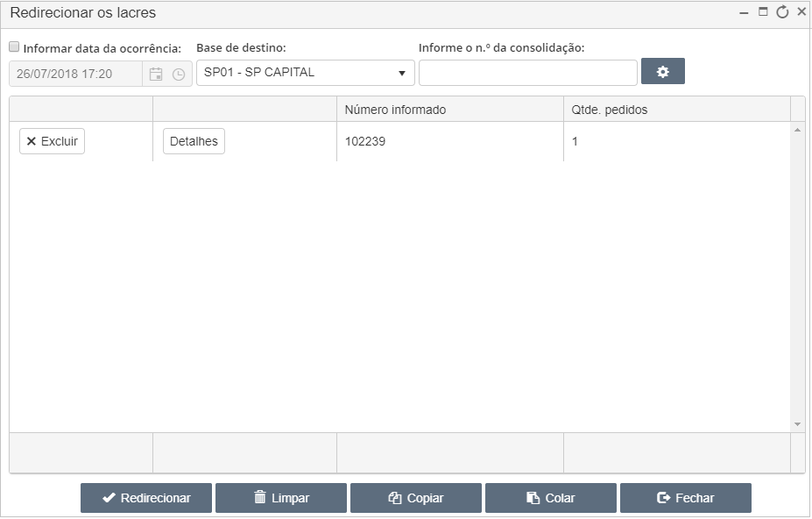The image size is (812, 519).
Task: Open the calendar date picker icon
Action: [x=156, y=75]
